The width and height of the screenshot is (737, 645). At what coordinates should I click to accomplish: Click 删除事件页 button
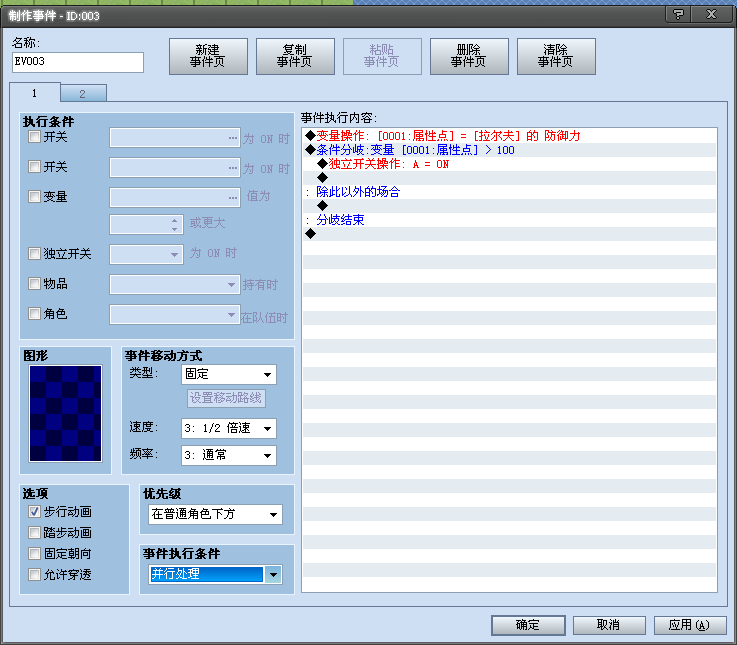point(469,56)
